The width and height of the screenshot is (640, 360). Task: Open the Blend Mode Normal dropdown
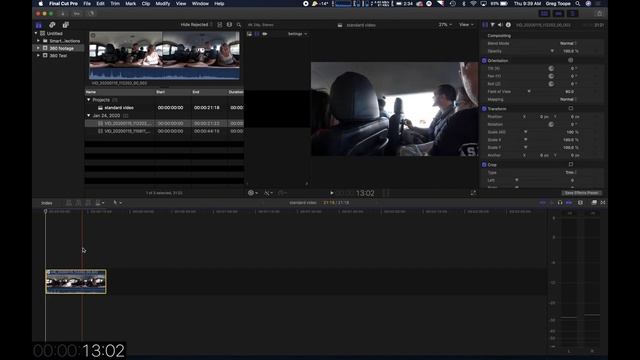(x=568, y=43)
